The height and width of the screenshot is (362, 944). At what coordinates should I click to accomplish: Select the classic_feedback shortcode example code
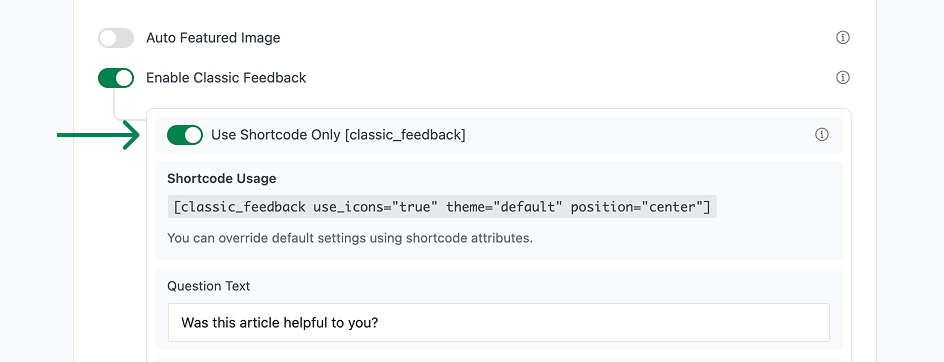coord(442,208)
